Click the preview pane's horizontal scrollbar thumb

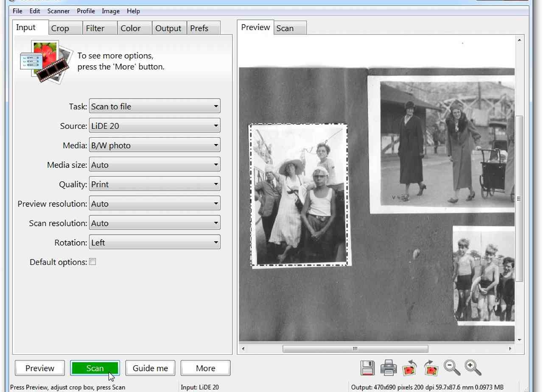coord(355,349)
